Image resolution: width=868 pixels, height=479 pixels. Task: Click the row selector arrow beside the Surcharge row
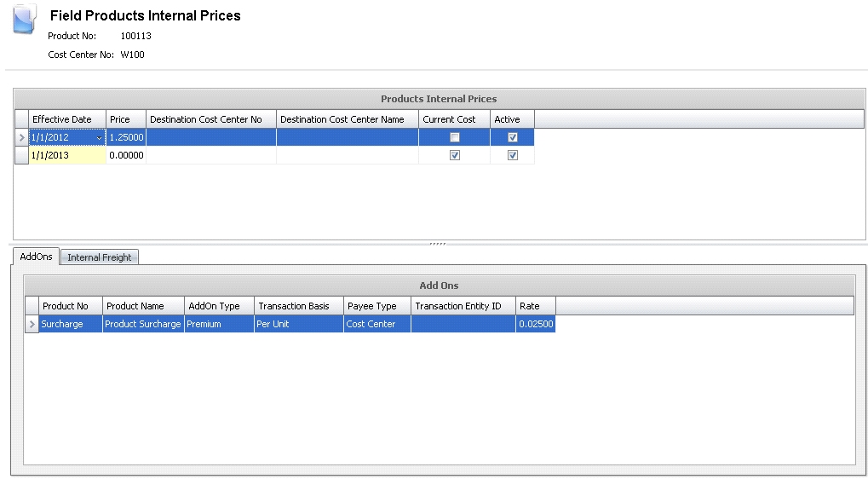[x=32, y=325]
